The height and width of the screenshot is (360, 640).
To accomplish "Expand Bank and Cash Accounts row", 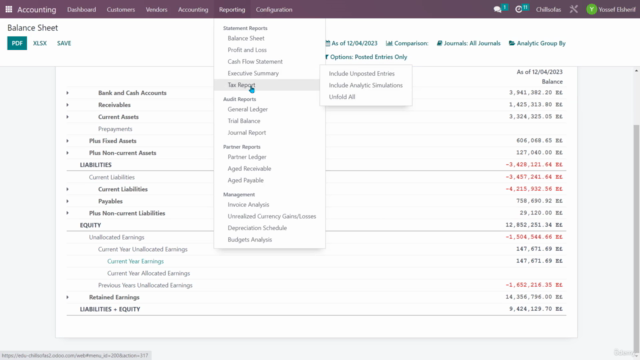I will [x=67, y=93].
